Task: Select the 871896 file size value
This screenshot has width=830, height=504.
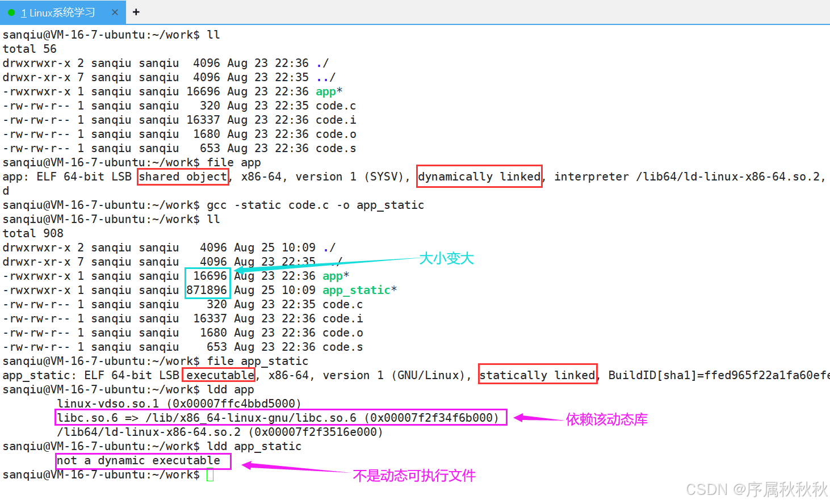Action: pyautogui.click(x=207, y=290)
